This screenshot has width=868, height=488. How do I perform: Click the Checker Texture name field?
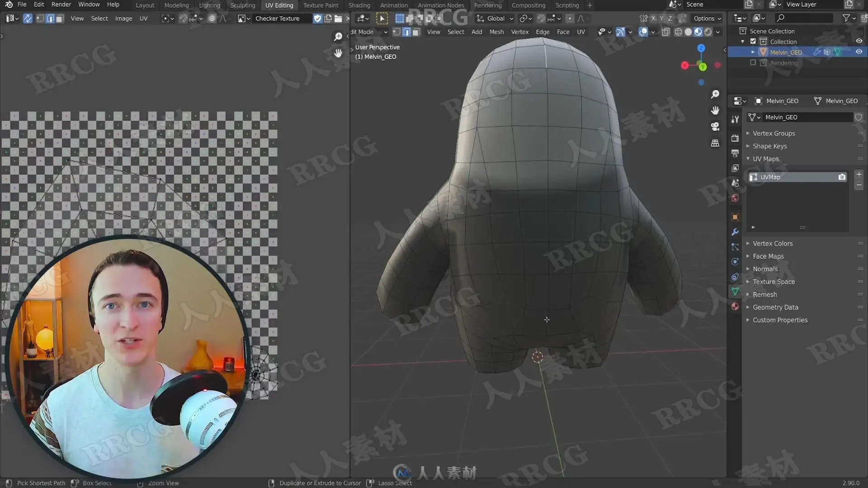(282, 19)
